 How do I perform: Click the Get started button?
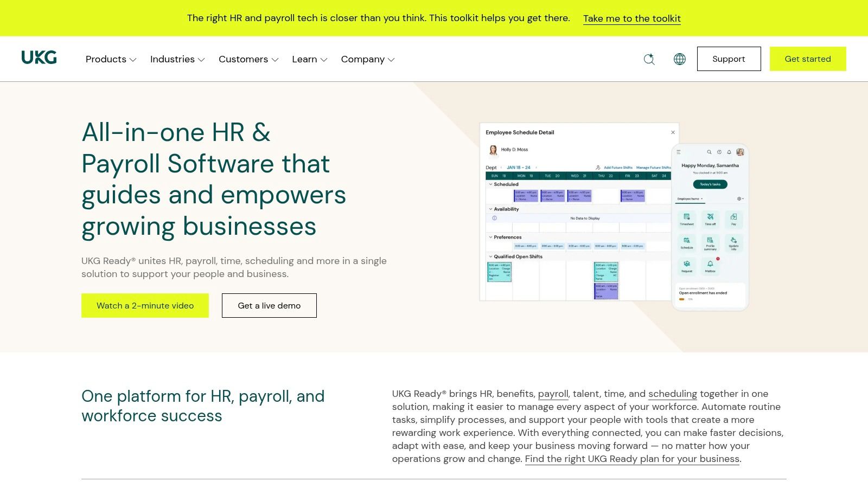[x=808, y=59]
